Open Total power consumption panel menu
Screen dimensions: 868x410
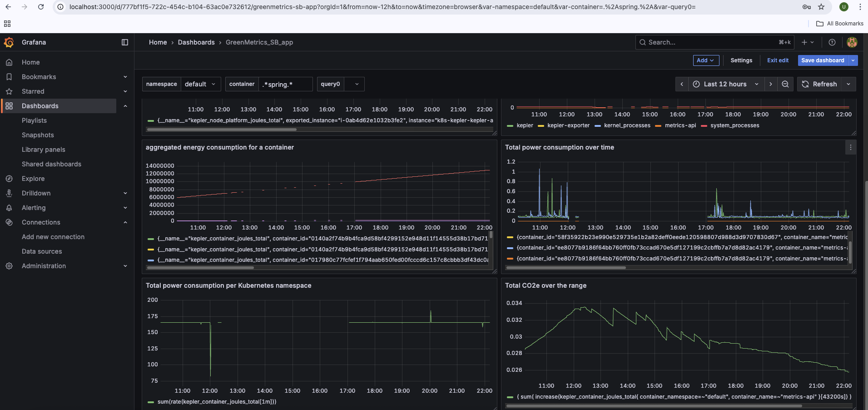click(x=850, y=147)
